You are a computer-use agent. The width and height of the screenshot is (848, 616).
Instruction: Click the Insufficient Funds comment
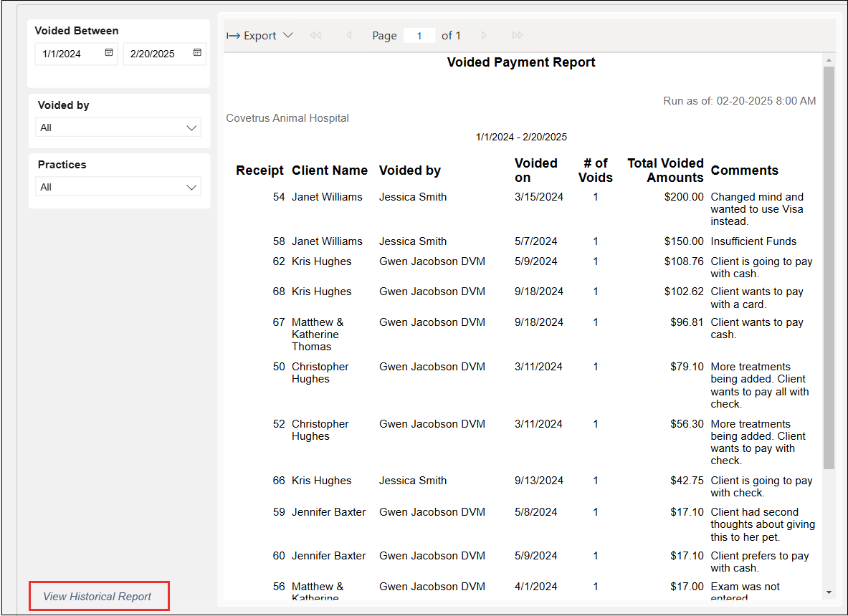[753, 241]
